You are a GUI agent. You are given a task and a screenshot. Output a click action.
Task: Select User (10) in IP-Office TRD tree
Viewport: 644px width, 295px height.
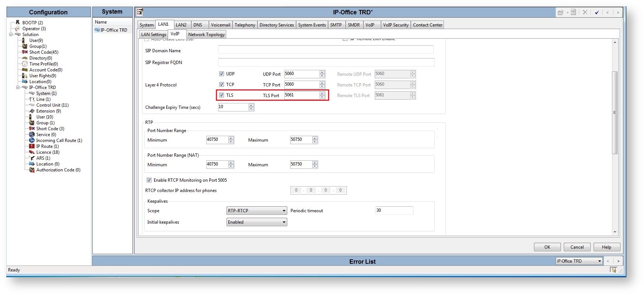coord(45,117)
